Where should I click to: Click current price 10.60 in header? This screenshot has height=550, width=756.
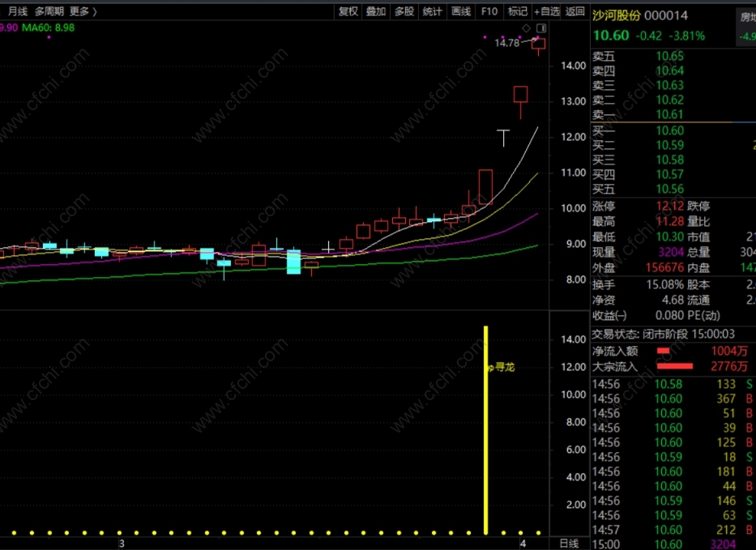(x=611, y=36)
